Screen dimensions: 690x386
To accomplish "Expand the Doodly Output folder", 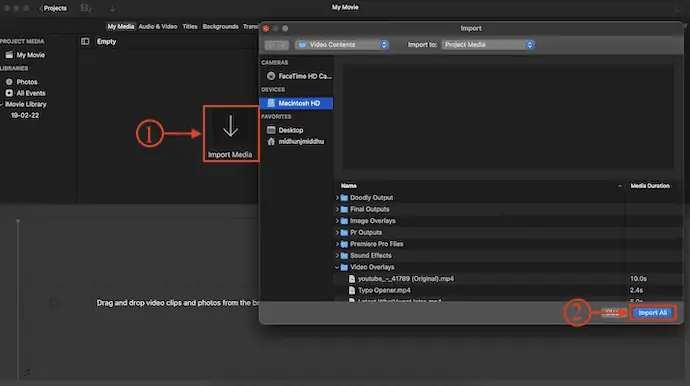I will pos(337,198).
